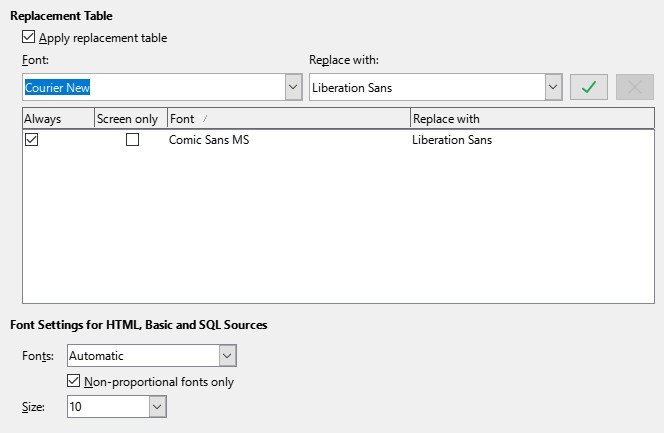The height and width of the screenshot is (433, 664).
Task: Open the Replace with dropdown arrow
Action: click(553, 87)
